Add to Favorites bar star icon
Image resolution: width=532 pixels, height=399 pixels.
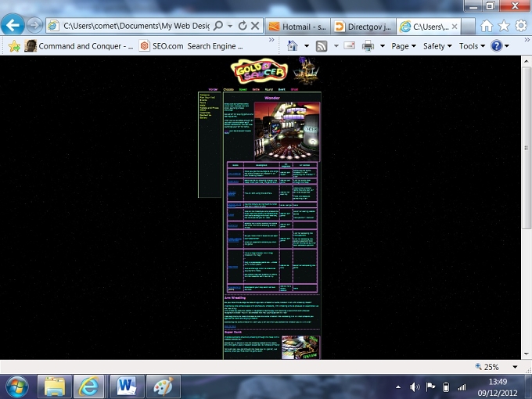click(x=14, y=46)
